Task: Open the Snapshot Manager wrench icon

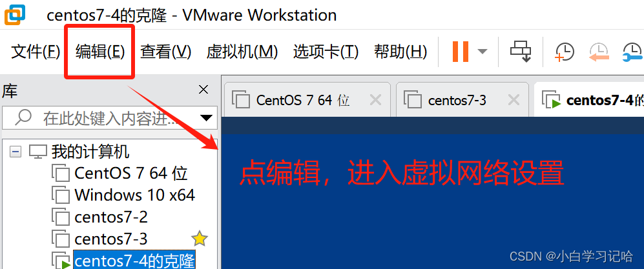Action: click(x=633, y=52)
